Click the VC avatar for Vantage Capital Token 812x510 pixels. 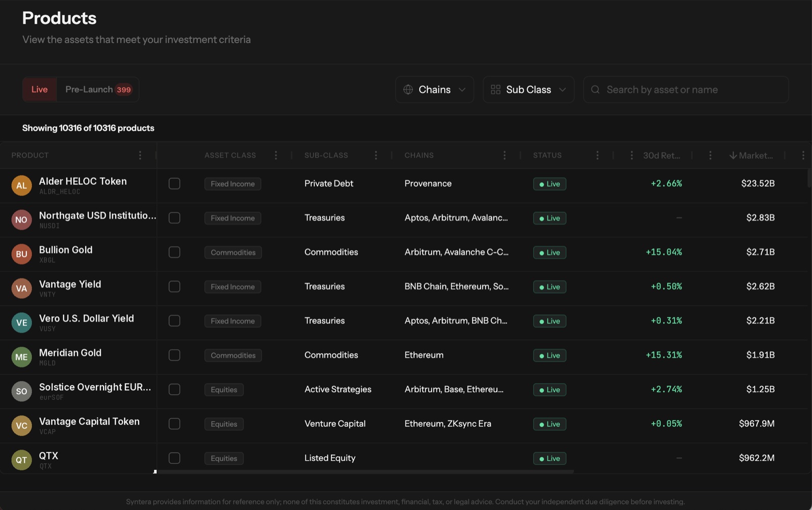(21, 425)
